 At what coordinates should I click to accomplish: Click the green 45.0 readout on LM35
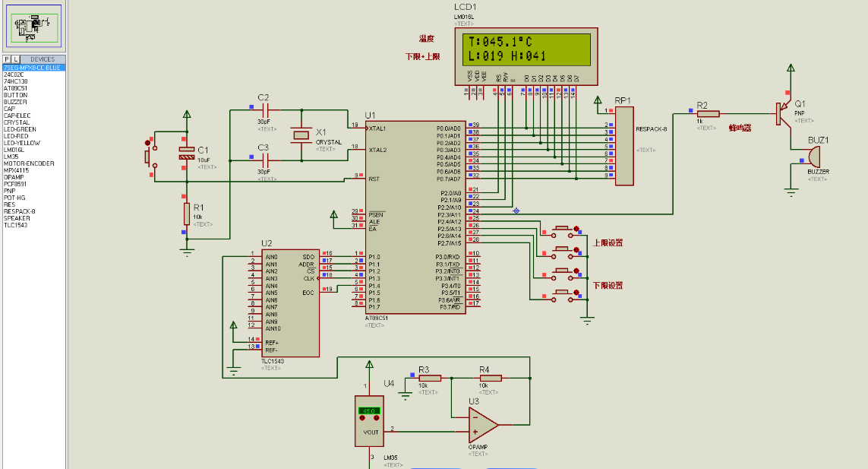pos(368,410)
